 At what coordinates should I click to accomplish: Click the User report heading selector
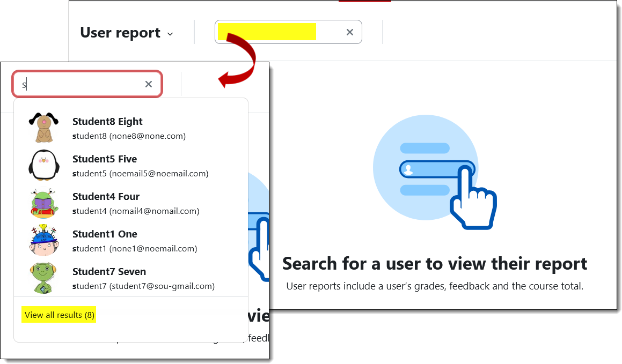[127, 33]
